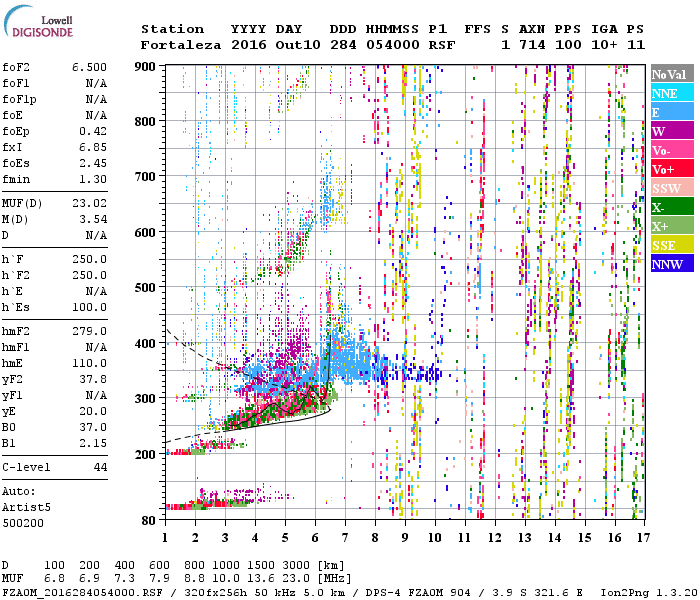This screenshot has height=600, width=700.
Task: Click the M(D) value 3.54
Action: pyautogui.click(x=93, y=220)
